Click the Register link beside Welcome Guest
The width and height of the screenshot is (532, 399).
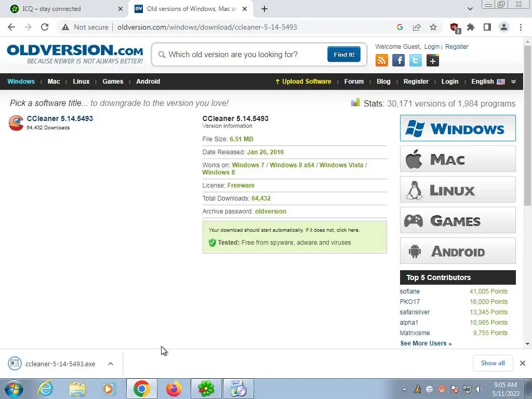(x=457, y=47)
